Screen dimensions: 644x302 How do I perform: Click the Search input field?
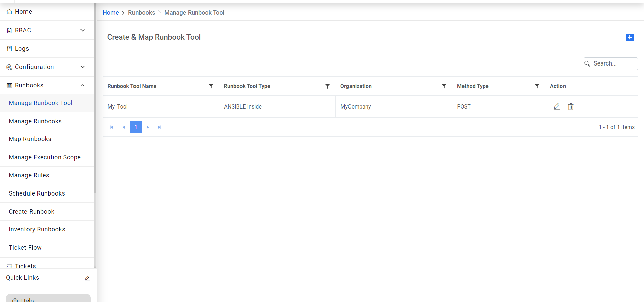[614, 63]
